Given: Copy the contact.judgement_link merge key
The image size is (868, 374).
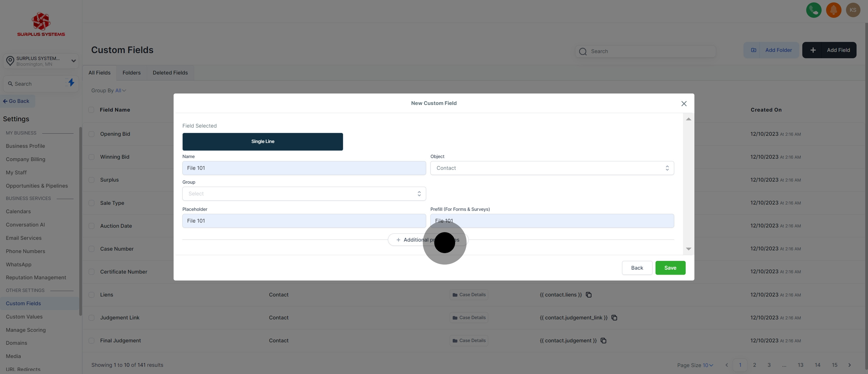Looking at the screenshot, I should (x=614, y=318).
